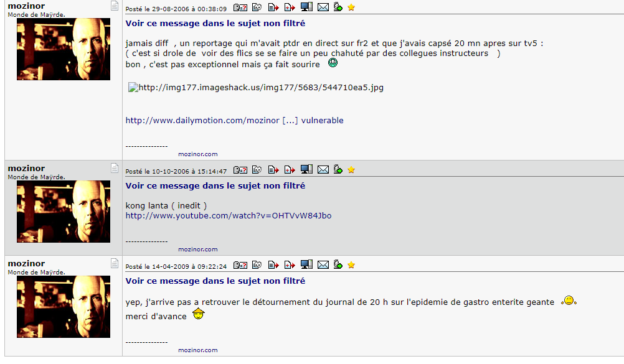
Task: Open 'Voir ce message dans le sujet non filtré' in 2009 post
Action: click(215, 281)
